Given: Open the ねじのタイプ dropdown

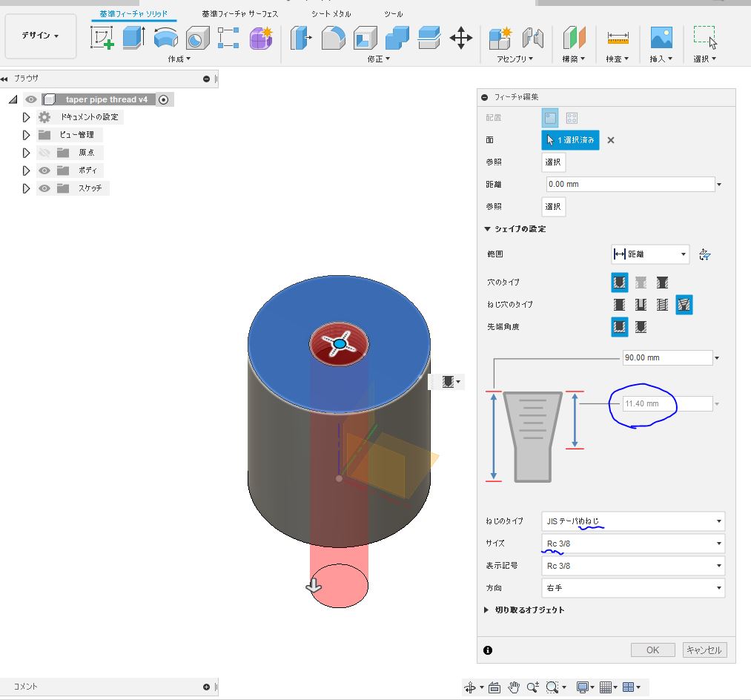Looking at the screenshot, I should coord(632,521).
